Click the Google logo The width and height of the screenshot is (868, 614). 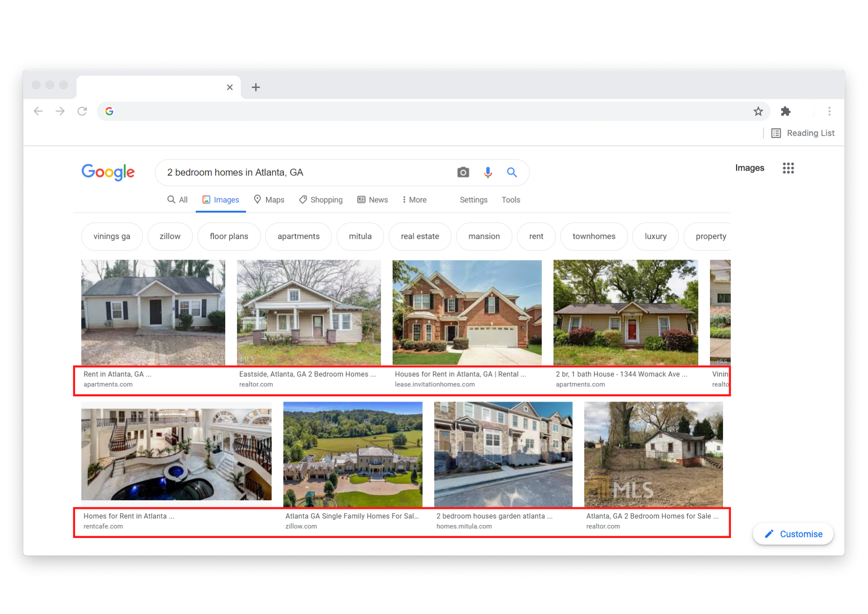coord(108,172)
